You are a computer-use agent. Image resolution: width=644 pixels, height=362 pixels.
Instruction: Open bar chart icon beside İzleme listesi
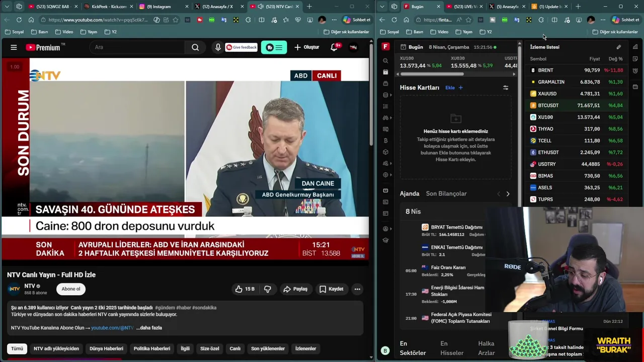coord(635,47)
